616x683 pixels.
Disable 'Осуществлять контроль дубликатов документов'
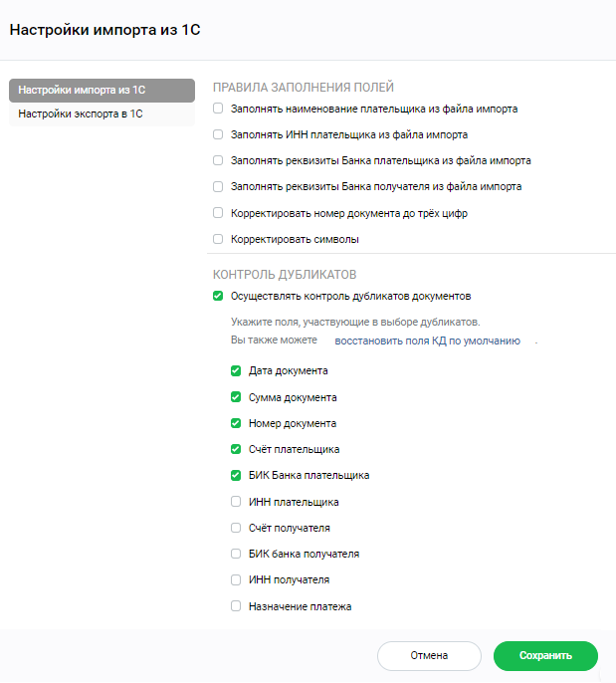(218, 297)
